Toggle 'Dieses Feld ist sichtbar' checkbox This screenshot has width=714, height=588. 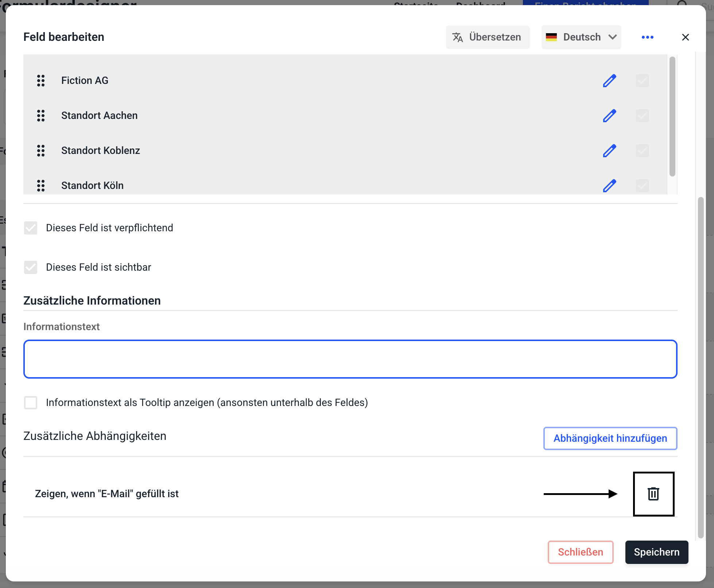[x=31, y=267]
